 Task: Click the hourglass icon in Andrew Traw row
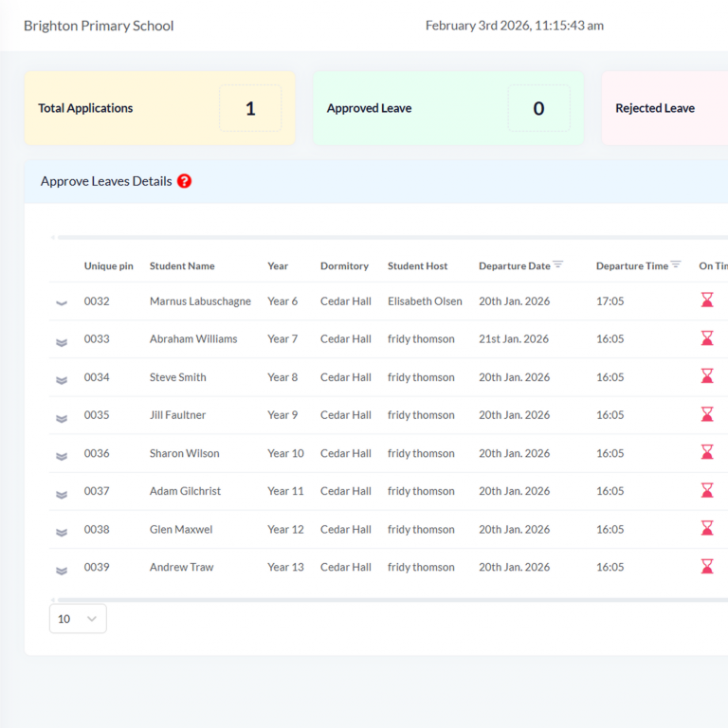tap(707, 566)
